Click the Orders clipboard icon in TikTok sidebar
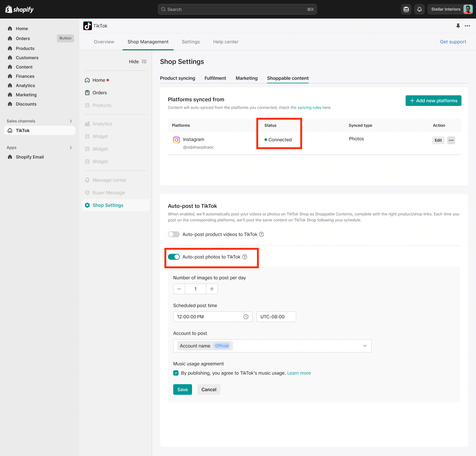 [x=87, y=93]
